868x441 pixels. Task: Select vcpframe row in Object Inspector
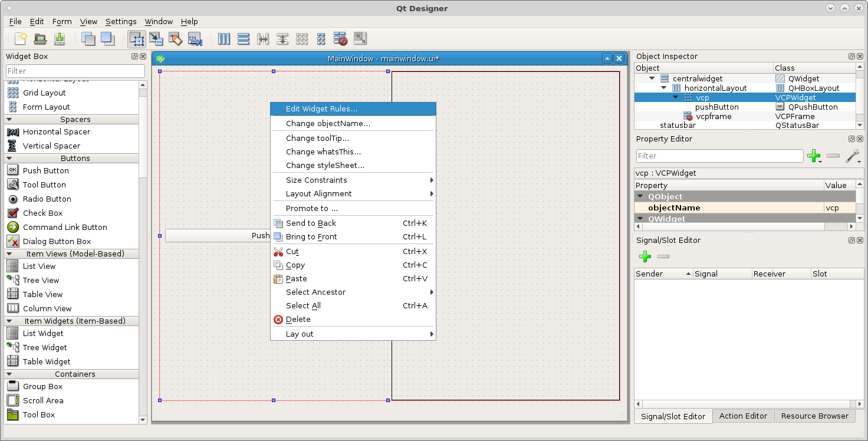click(745, 116)
